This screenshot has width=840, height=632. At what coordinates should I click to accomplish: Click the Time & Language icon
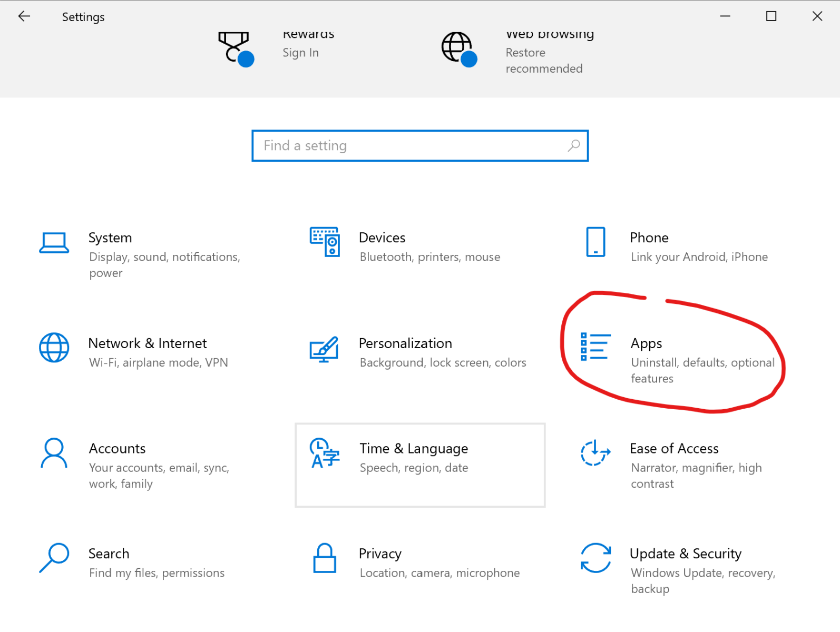coord(325,453)
